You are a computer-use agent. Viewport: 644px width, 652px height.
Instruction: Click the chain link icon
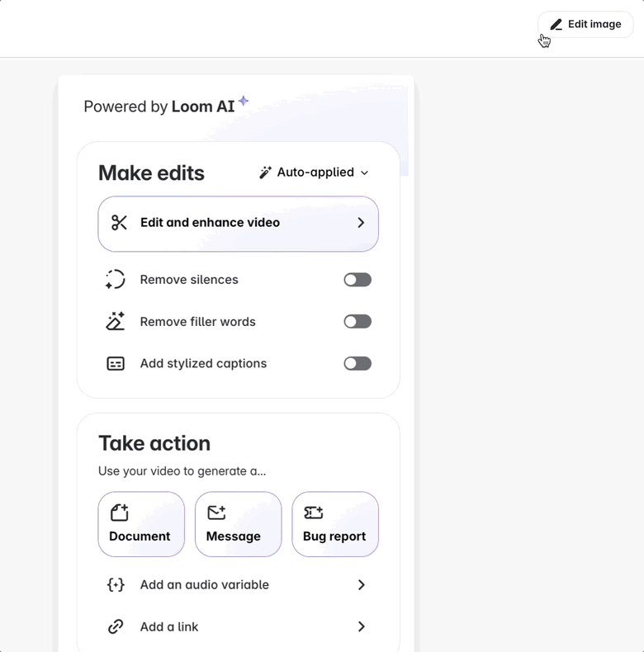(116, 627)
